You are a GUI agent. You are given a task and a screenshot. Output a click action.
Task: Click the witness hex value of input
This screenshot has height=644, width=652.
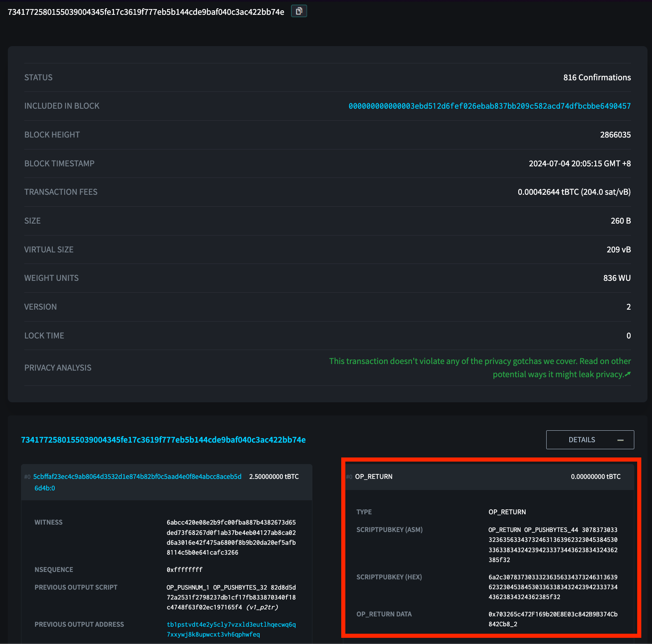coord(231,537)
